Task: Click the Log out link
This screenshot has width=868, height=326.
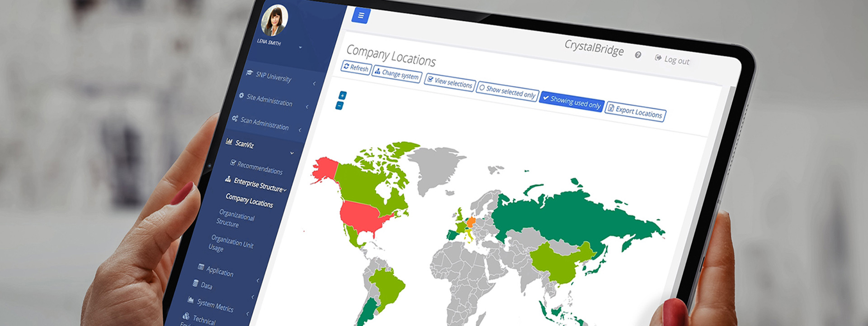Action: (x=672, y=59)
